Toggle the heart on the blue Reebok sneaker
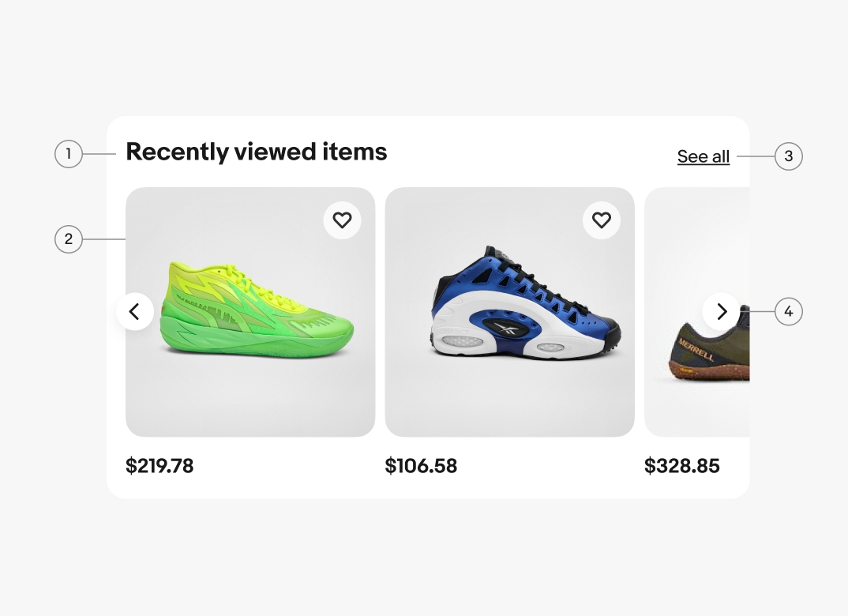Viewport: 848px width, 616px height. pos(602,220)
